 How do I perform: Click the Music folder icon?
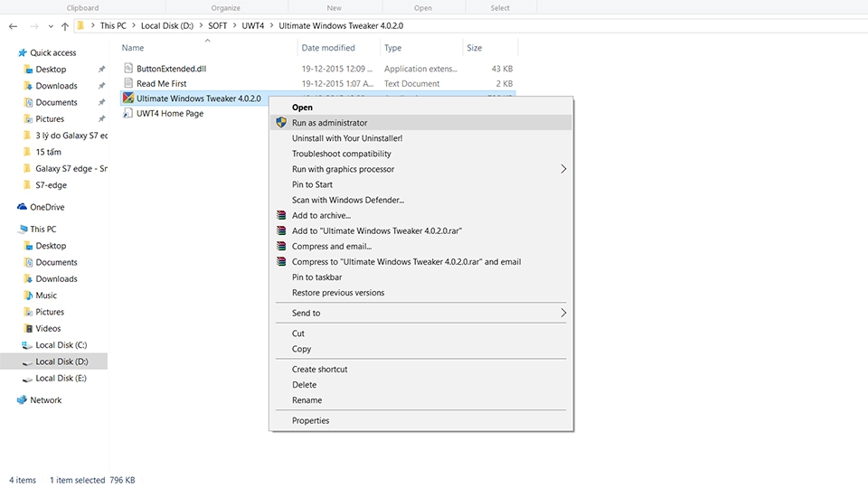click(28, 296)
